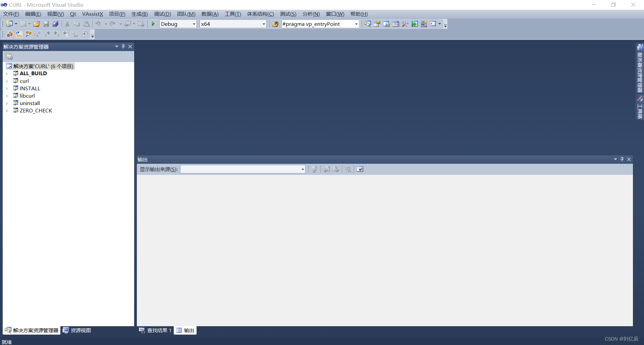
Task: Pin the Solution Explorer panel
Action: [x=123, y=47]
